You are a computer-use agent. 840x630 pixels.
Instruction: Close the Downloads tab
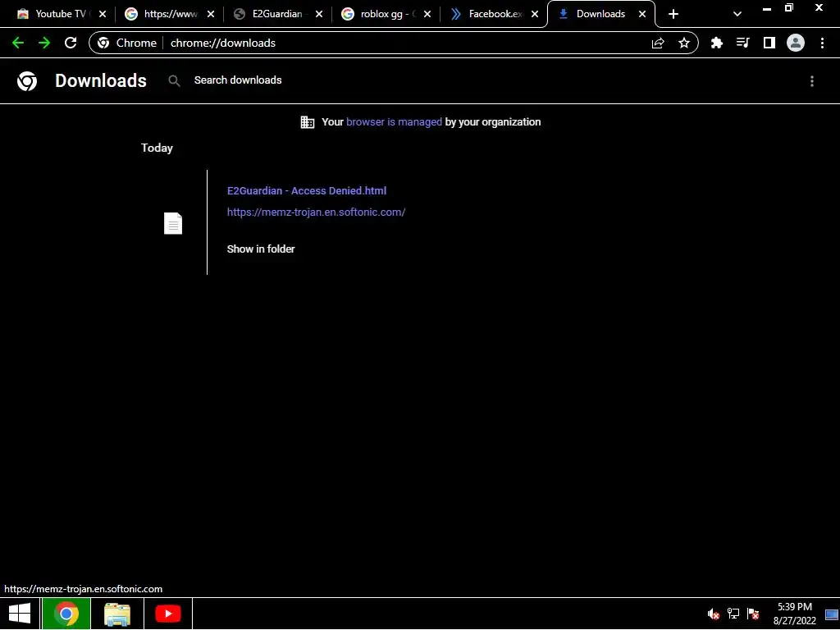[642, 14]
